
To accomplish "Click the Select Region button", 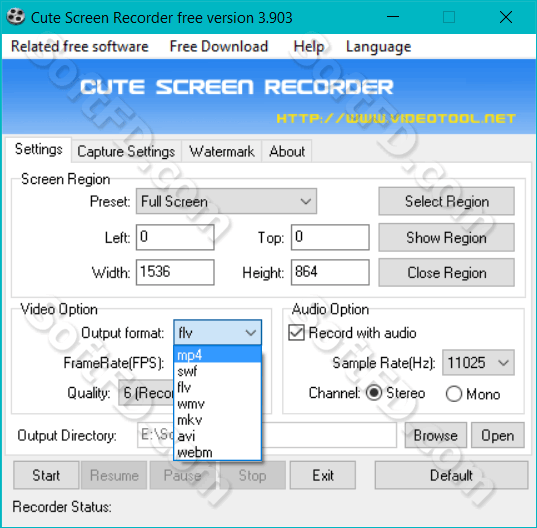I will click(447, 201).
